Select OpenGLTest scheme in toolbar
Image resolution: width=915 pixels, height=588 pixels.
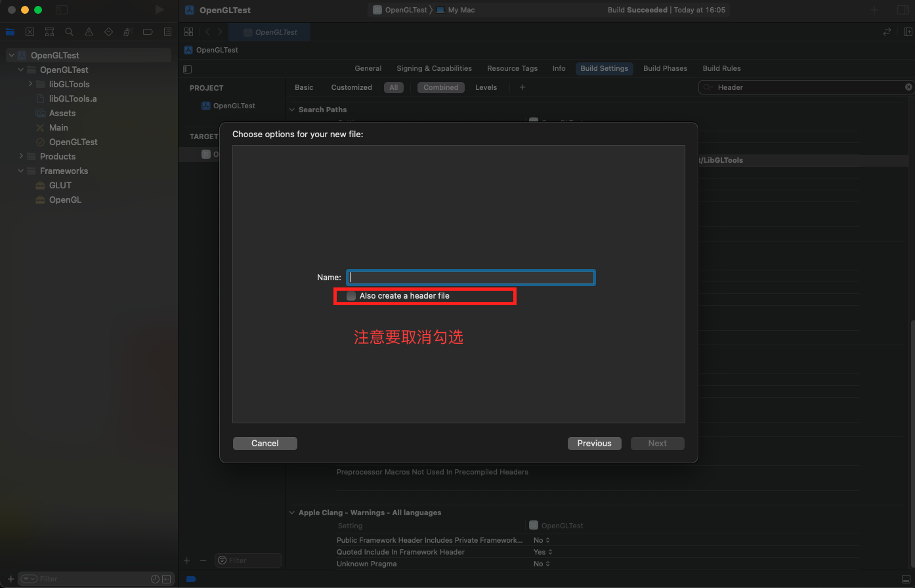click(400, 10)
